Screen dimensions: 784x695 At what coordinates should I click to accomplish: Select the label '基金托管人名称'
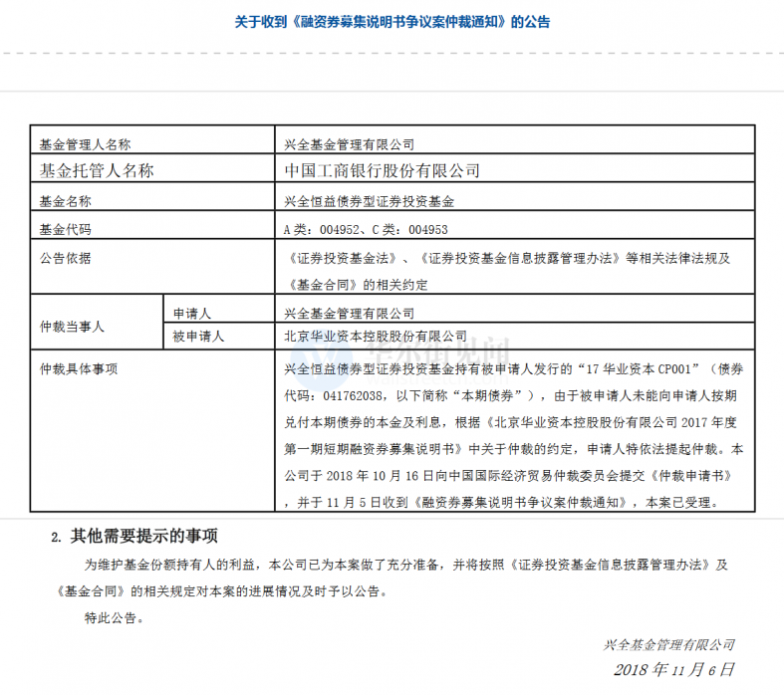pos(97,171)
